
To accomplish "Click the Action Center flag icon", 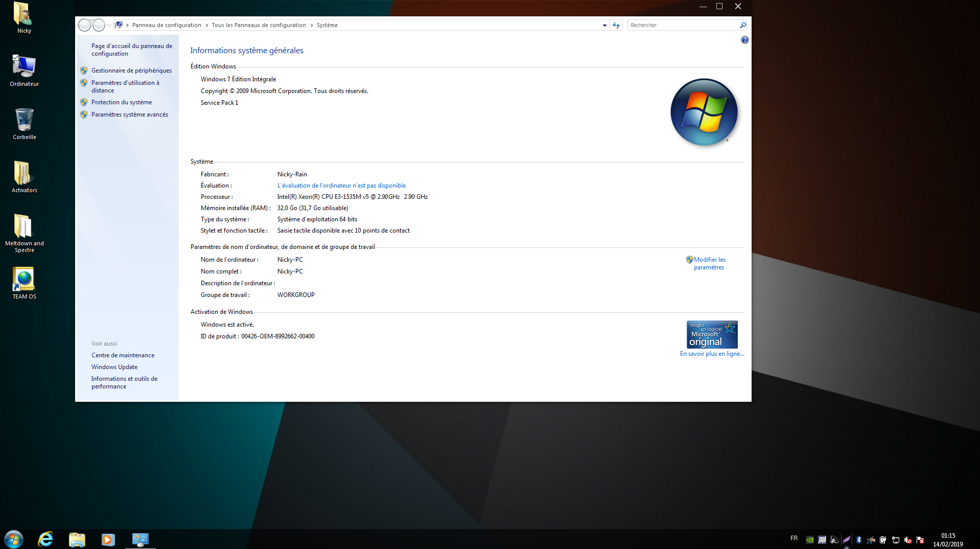I will [x=920, y=540].
